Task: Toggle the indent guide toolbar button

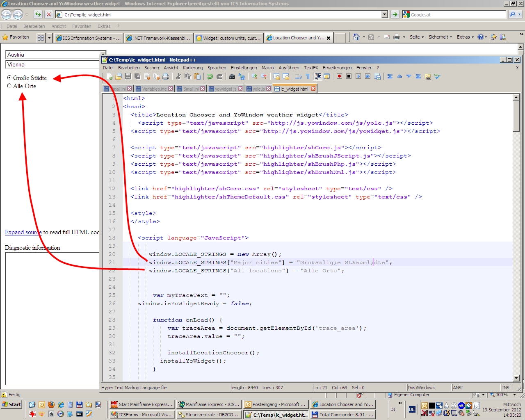Action: (317, 77)
